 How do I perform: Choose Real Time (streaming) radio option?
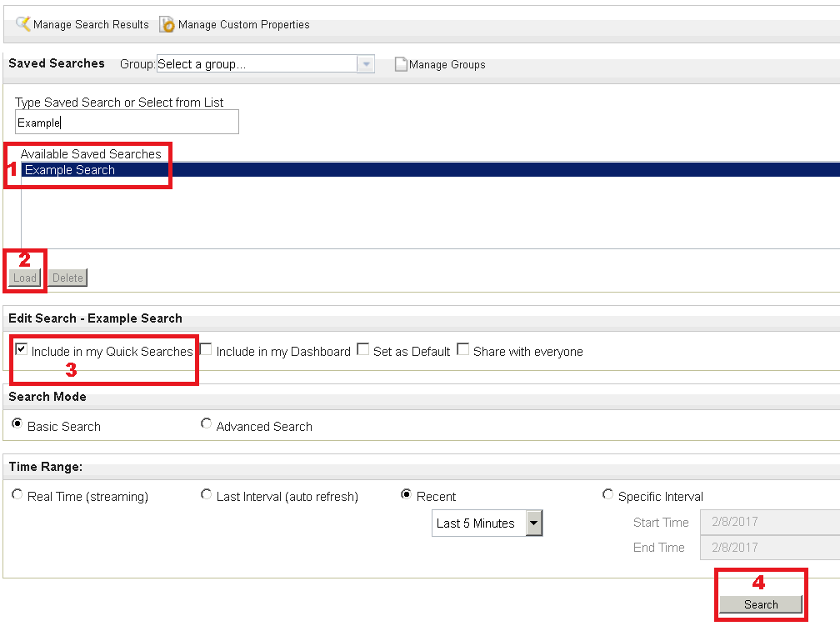tap(17, 494)
